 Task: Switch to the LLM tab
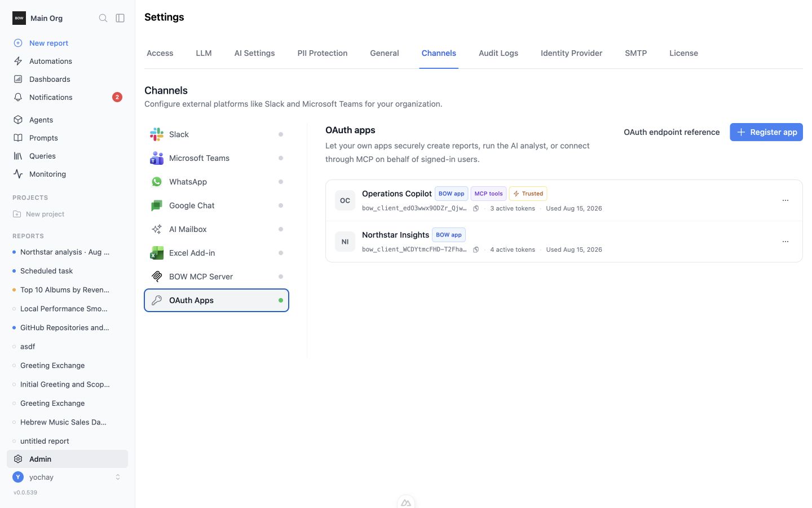click(x=204, y=53)
